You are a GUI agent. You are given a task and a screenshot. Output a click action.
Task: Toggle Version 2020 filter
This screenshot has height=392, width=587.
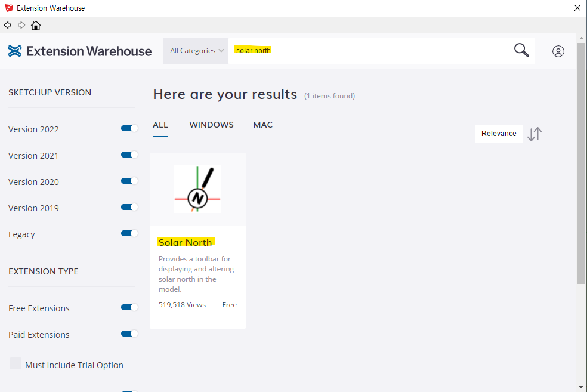pos(129,181)
